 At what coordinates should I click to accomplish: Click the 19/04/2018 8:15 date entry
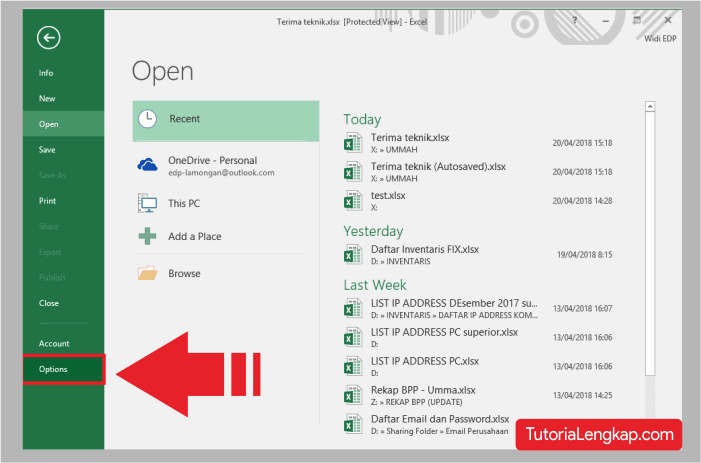[584, 255]
